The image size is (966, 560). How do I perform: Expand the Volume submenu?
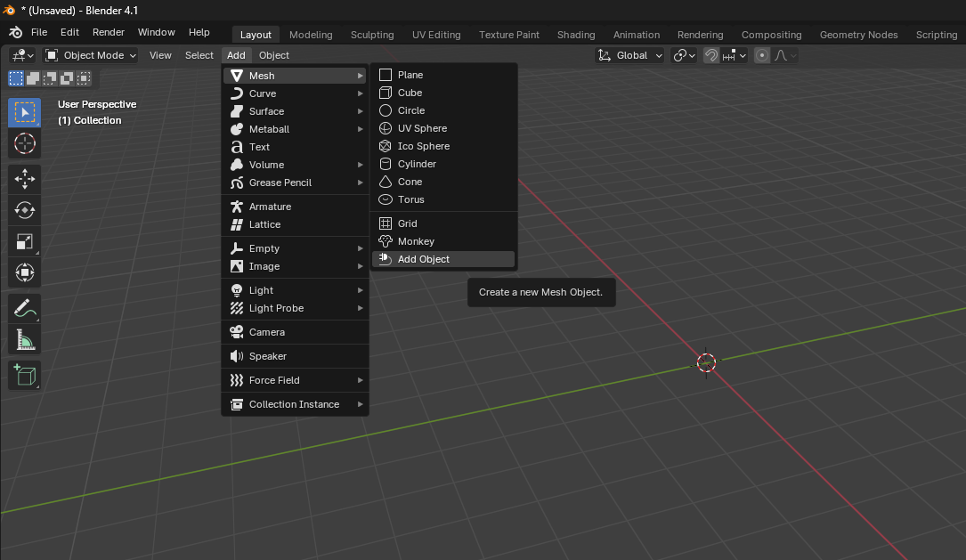295,165
